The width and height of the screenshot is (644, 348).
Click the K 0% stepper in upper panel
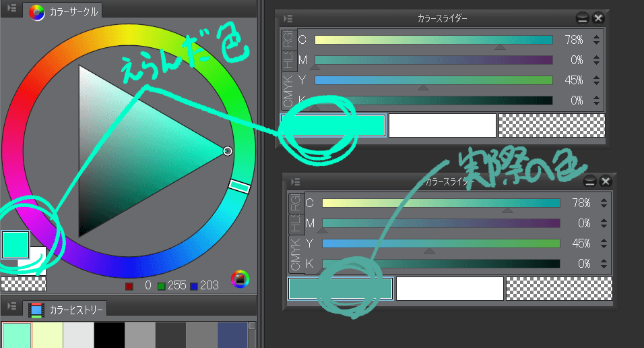(x=596, y=100)
